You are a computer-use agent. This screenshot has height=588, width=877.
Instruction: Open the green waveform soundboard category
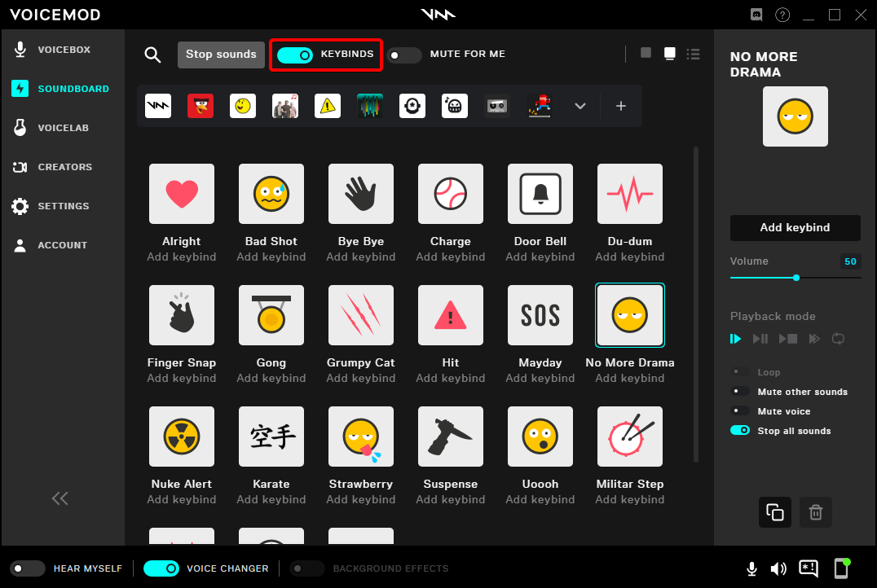tap(370, 106)
